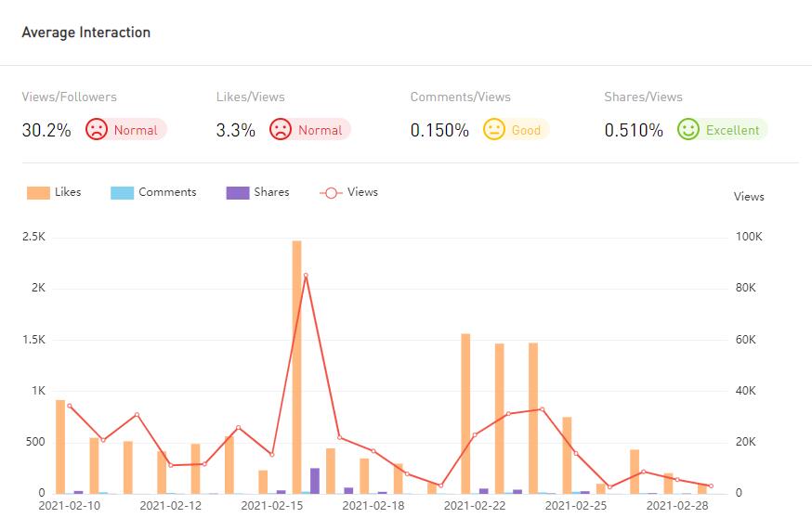Click the 2021-02-15 x-axis date label
Viewport: 812px width, 531px height.
point(271,506)
